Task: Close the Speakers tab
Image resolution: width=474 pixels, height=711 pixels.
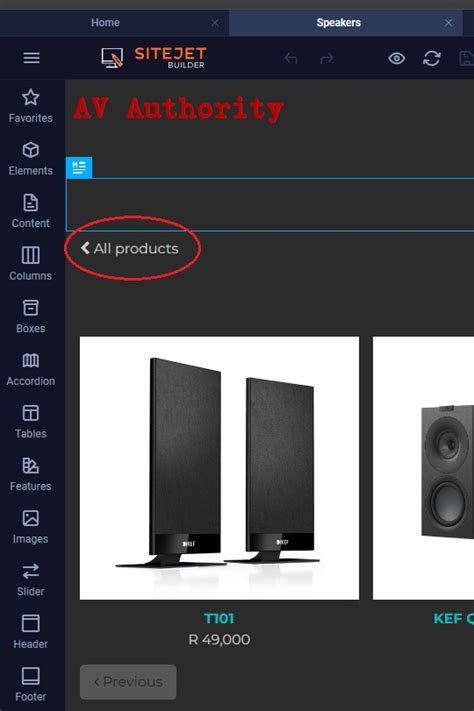Action: pos(448,23)
